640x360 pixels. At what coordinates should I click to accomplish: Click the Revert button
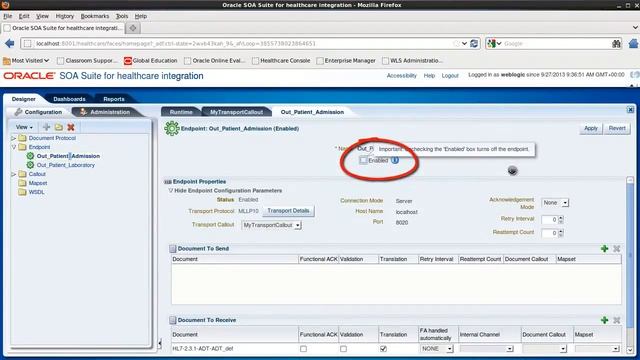[617, 128]
